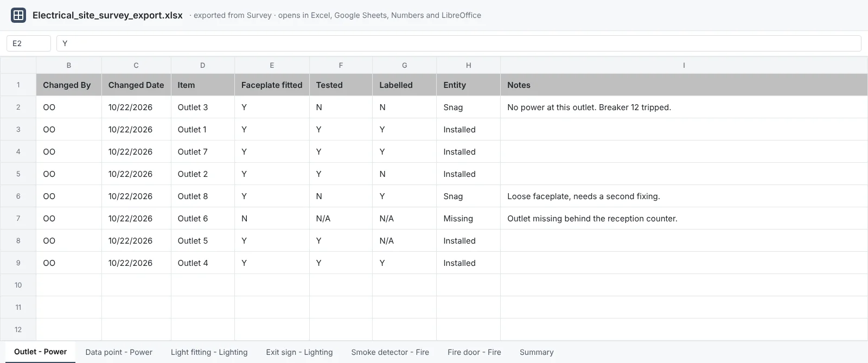Click the Breaker 12 tripped note cell

pyautogui.click(x=684, y=107)
